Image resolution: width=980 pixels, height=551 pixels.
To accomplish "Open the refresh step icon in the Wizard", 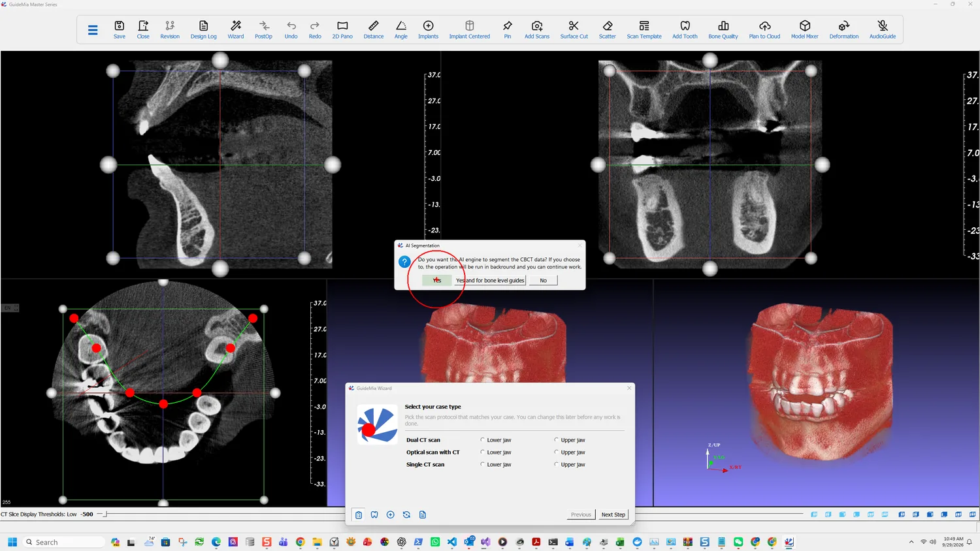I will tap(406, 515).
